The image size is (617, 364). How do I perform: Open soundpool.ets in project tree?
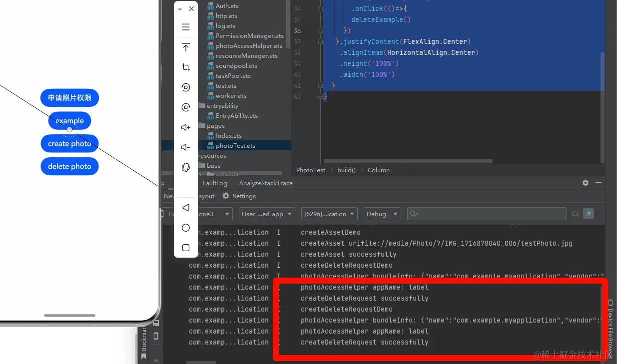click(236, 66)
